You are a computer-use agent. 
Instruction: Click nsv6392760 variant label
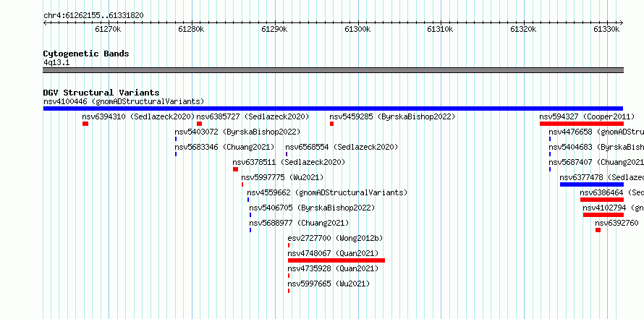[x=617, y=223]
